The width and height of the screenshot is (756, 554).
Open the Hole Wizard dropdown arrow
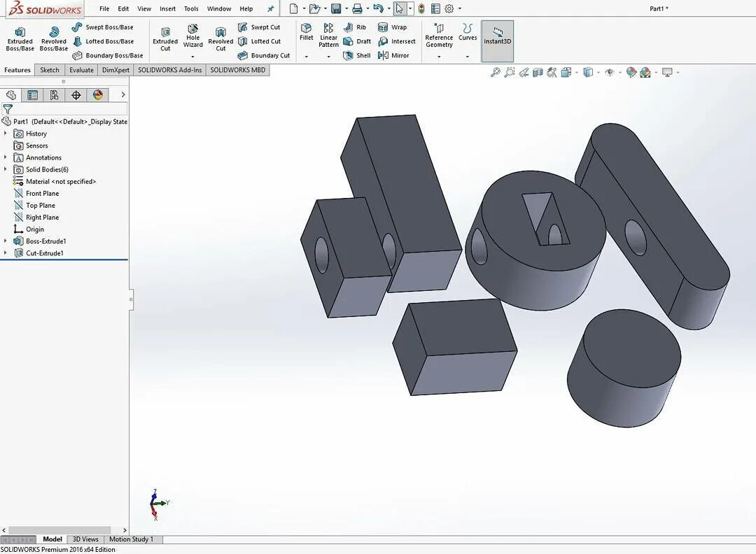[x=193, y=57]
